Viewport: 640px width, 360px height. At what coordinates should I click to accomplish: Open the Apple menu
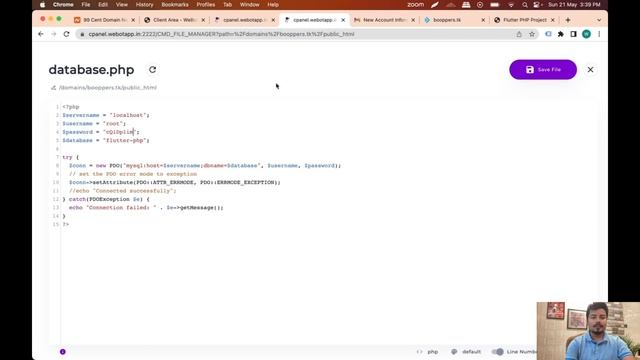click(42, 4)
